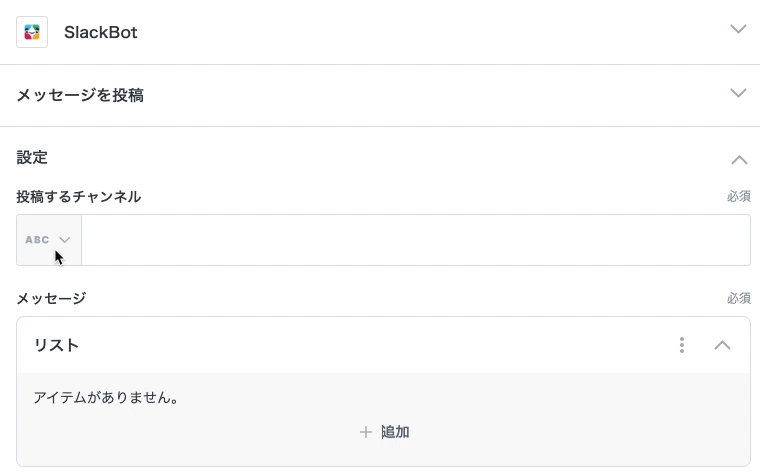Collapse the リスト panel using its chevron
This screenshot has height=476, width=760.
[x=722, y=345]
